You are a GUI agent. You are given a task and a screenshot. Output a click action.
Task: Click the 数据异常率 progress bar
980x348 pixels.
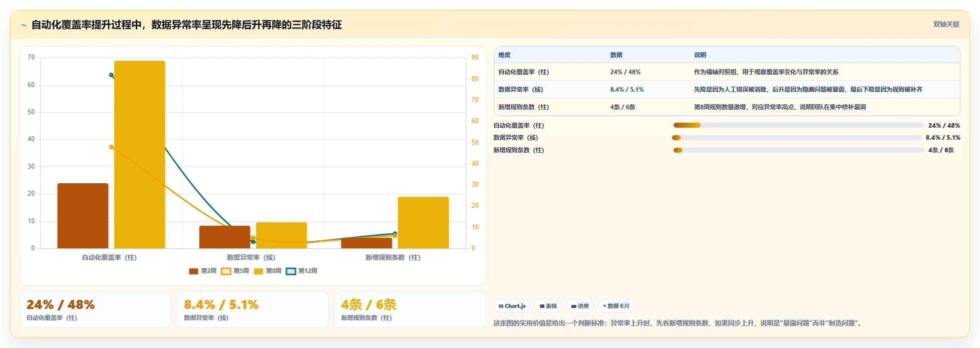click(x=797, y=138)
